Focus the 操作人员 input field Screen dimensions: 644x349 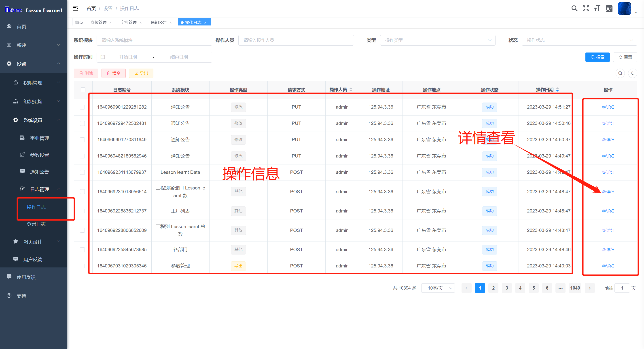(296, 40)
